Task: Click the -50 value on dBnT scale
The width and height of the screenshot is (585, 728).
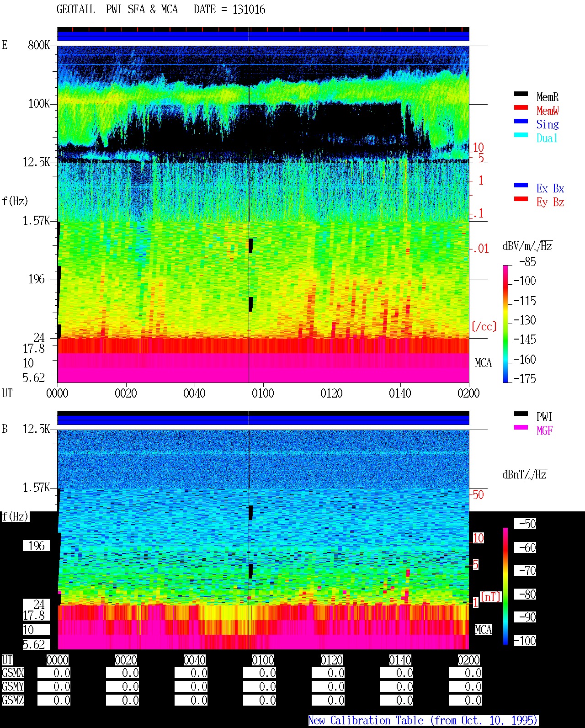Action: pos(526,524)
